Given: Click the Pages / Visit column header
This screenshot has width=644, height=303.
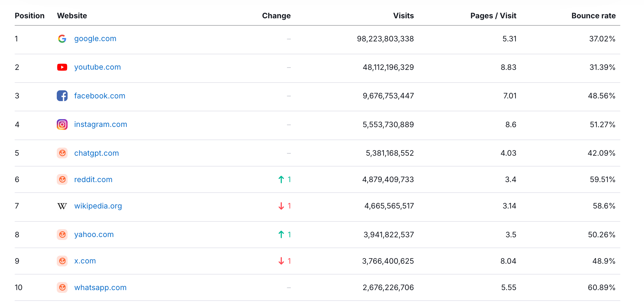Looking at the screenshot, I should 493,16.
